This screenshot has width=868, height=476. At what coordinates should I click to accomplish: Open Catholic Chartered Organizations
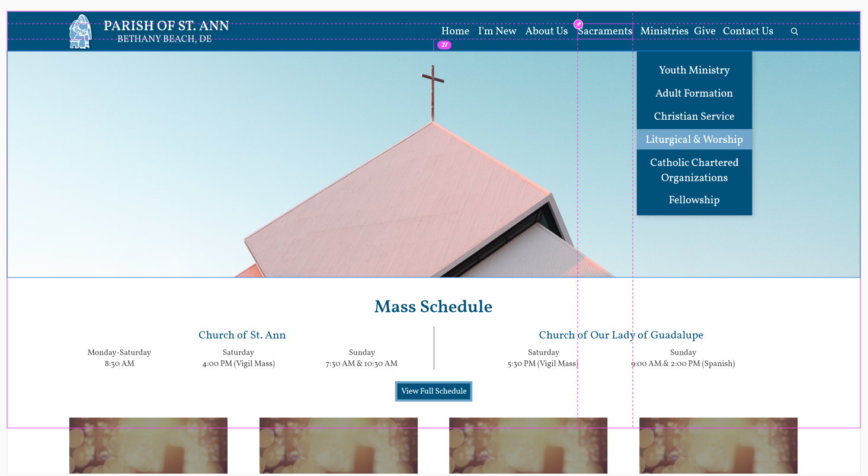[694, 170]
